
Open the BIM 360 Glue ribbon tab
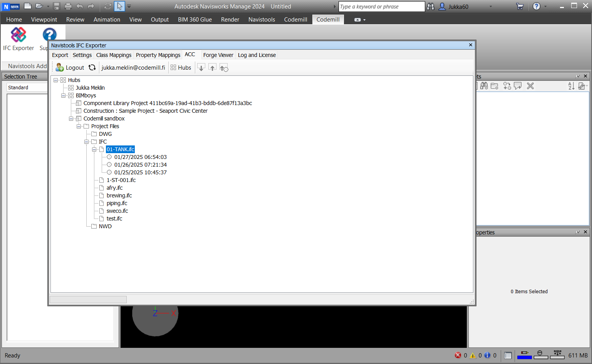[x=195, y=19]
